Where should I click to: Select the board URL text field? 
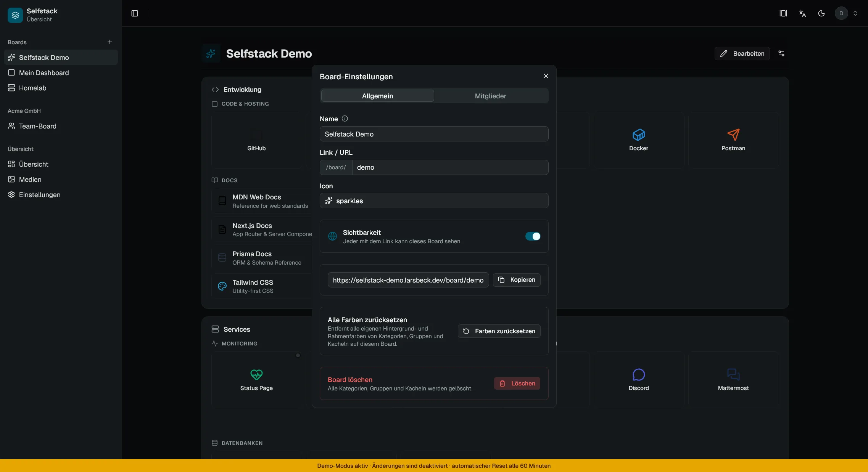point(408,280)
